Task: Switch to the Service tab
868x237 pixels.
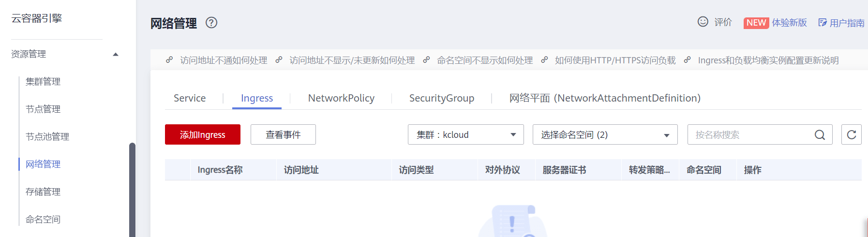Action: (190, 98)
